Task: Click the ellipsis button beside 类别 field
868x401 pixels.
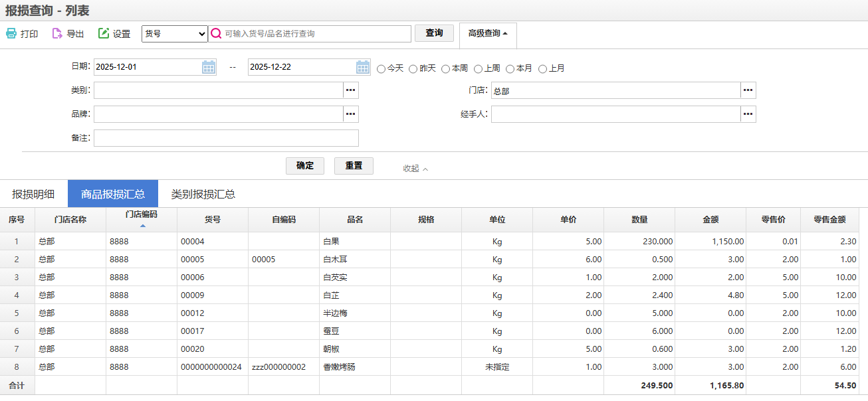Action: [x=351, y=90]
